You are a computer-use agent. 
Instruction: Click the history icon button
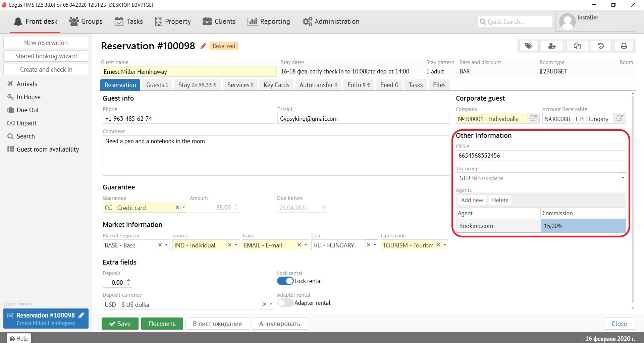[601, 46]
